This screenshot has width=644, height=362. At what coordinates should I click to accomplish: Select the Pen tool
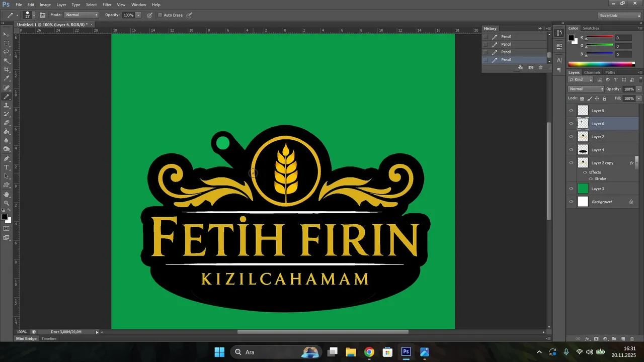7,158
